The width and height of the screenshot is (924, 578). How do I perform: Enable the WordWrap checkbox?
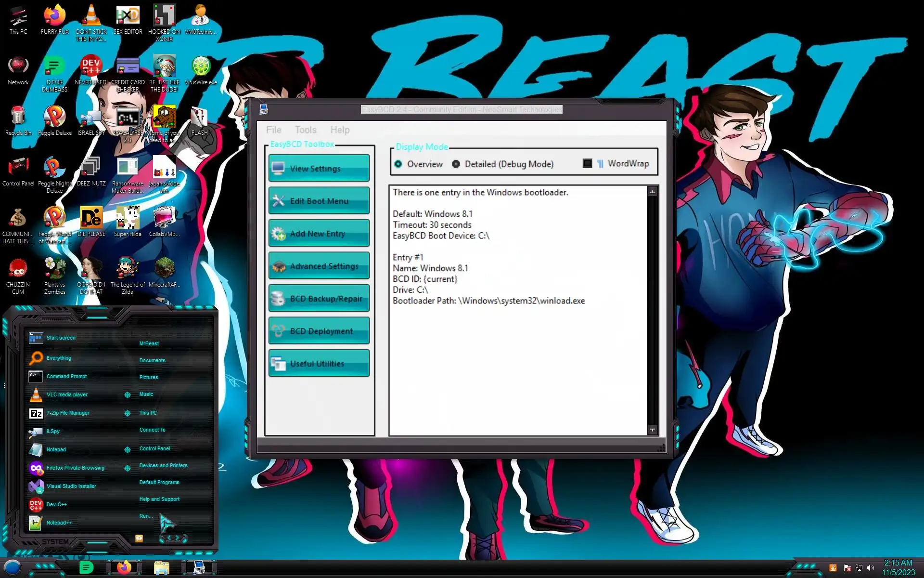click(587, 164)
